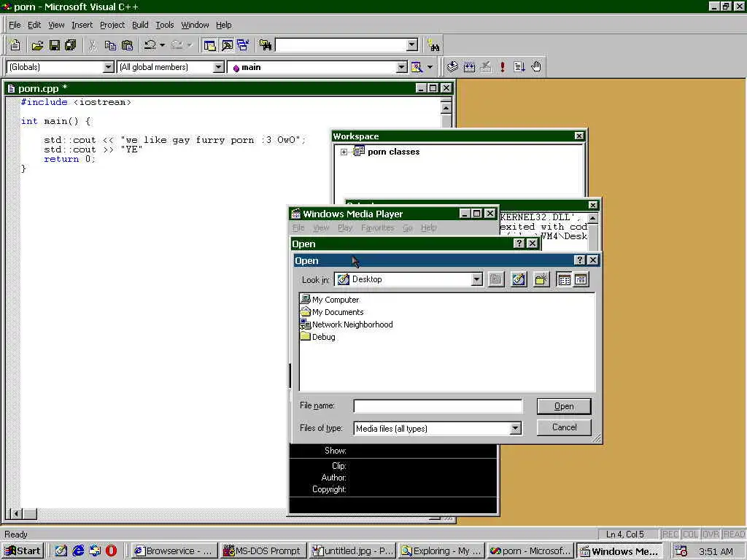Open the Window menu
The height and width of the screenshot is (560, 747).
(x=195, y=25)
